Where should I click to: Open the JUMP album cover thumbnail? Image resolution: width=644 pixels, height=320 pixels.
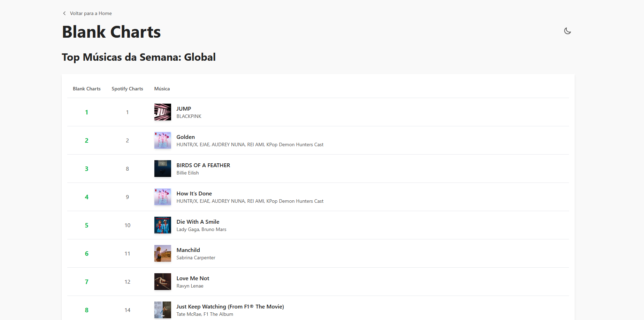coord(163,112)
